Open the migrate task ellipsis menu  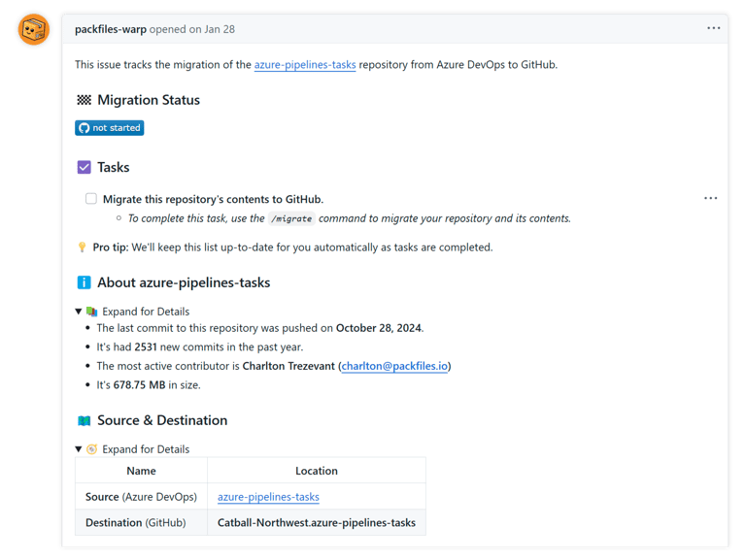click(x=710, y=198)
